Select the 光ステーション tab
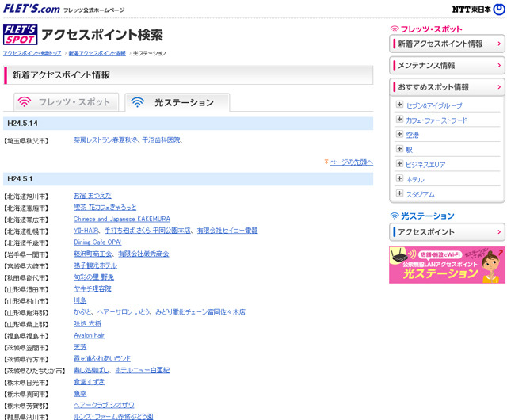Viewport: 507px width, 420px height. (x=177, y=102)
